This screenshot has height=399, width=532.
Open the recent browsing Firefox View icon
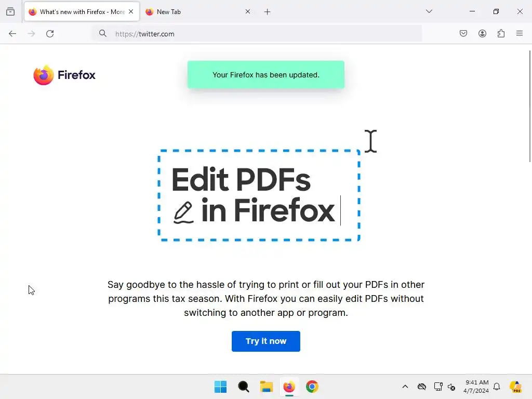tap(10, 11)
